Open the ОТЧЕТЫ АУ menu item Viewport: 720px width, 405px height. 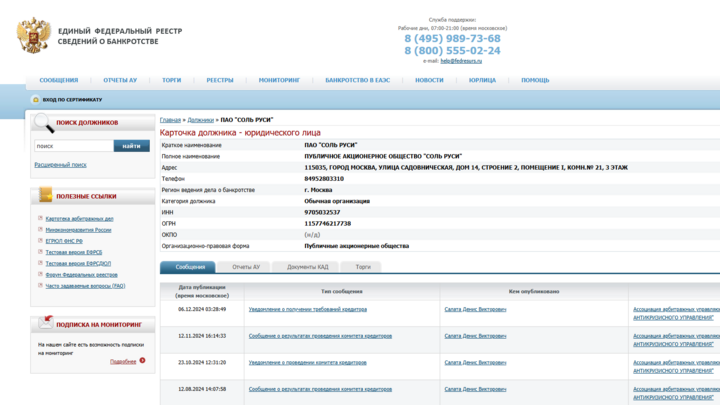(x=120, y=80)
